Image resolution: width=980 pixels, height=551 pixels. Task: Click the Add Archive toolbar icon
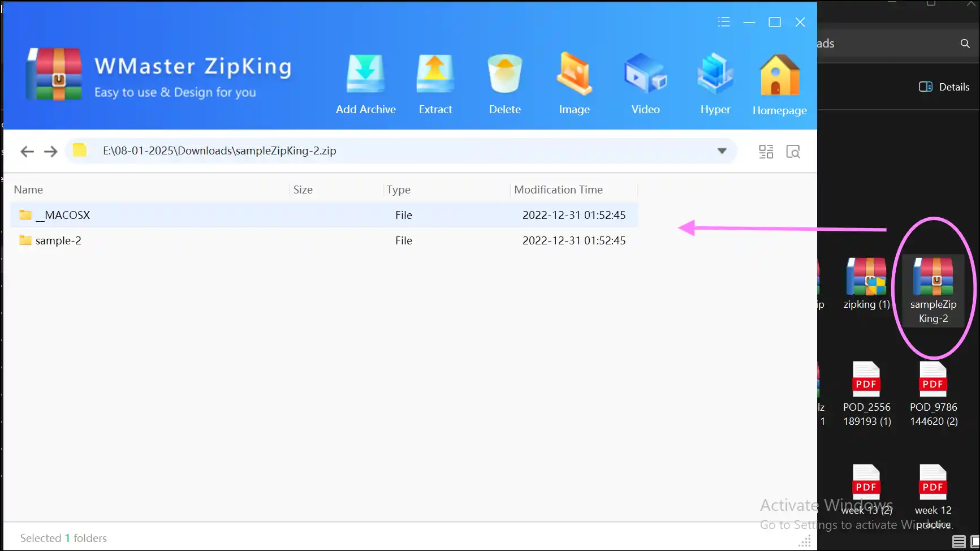coord(365,74)
